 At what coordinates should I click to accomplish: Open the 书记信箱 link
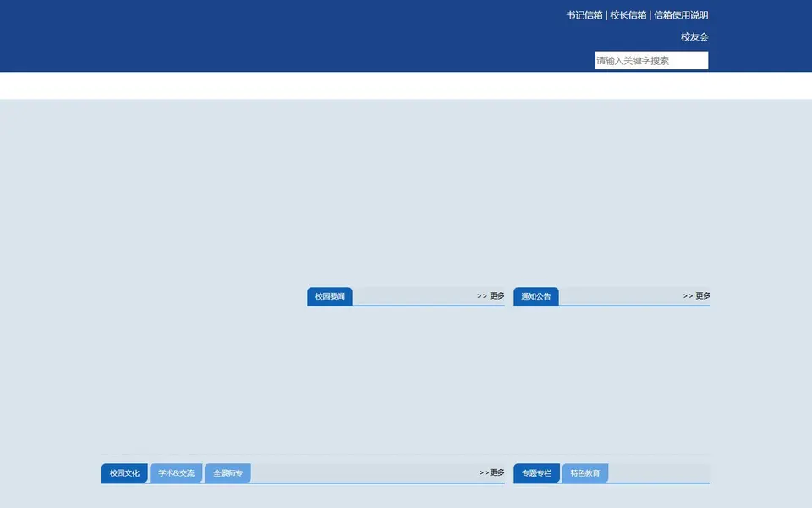point(584,15)
